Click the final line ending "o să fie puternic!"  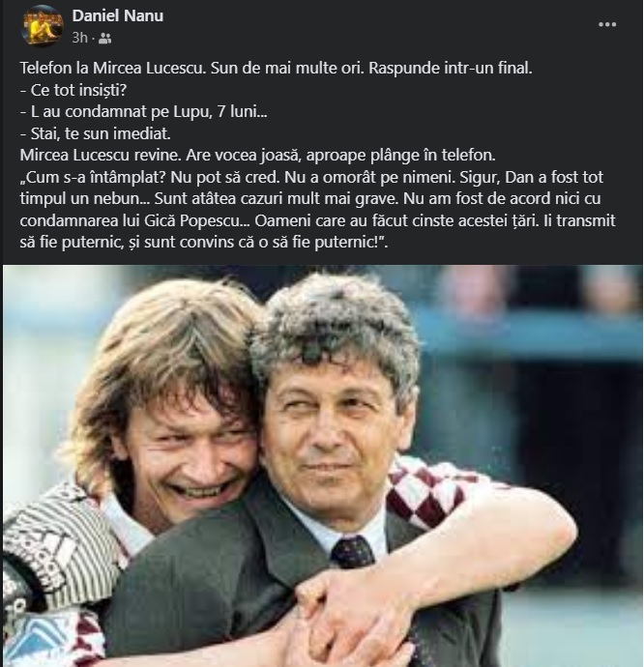tap(204, 242)
